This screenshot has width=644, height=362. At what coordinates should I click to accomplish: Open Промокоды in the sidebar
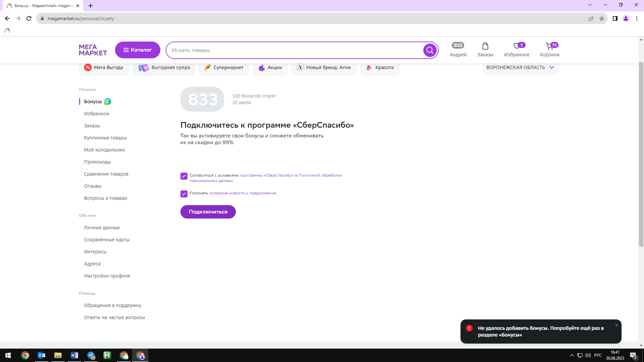tap(97, 162)
